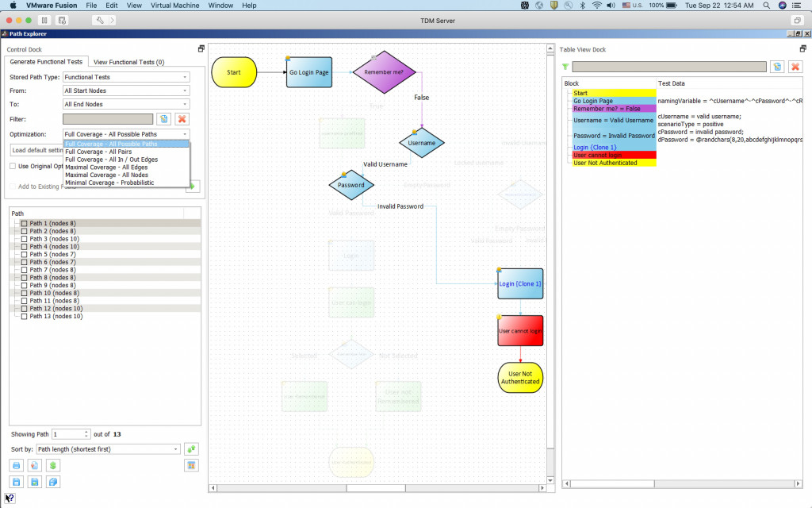Open the Stored Path Type dropdown
This screenshot has width=812, height=508.
coord(126,77)
